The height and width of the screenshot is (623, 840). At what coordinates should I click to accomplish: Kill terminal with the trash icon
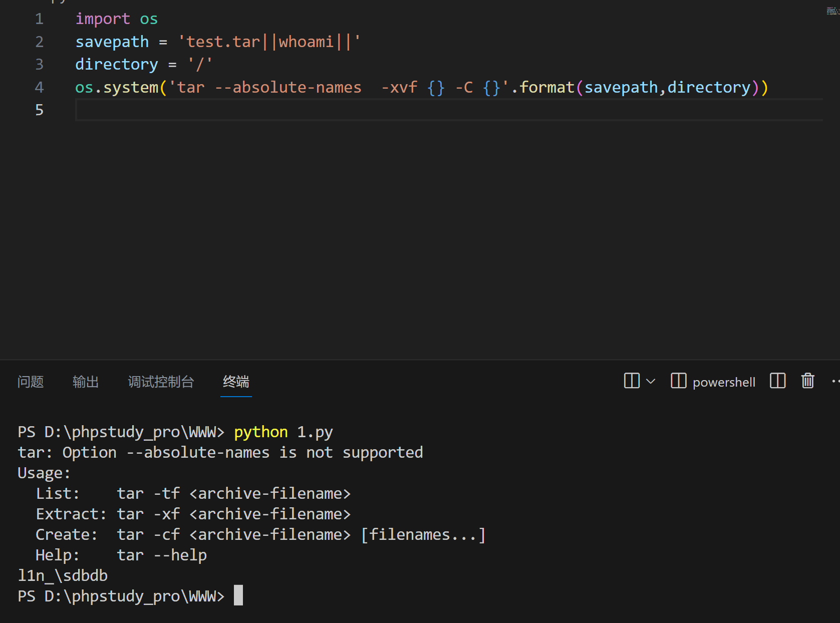pyautogui.click(x=807, y=381)
